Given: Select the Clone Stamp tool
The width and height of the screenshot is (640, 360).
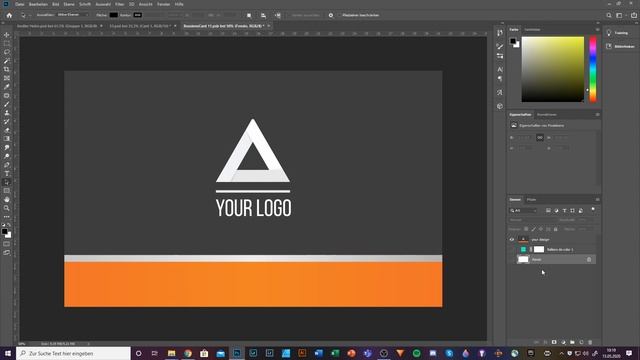Looking at the screenshot, I should 7,113.
